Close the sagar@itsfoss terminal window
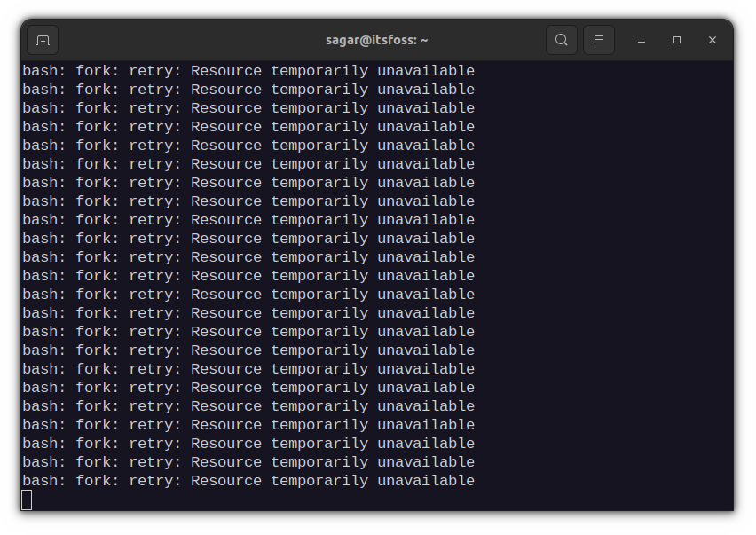The image size is (756, 535). pos(713,40)
